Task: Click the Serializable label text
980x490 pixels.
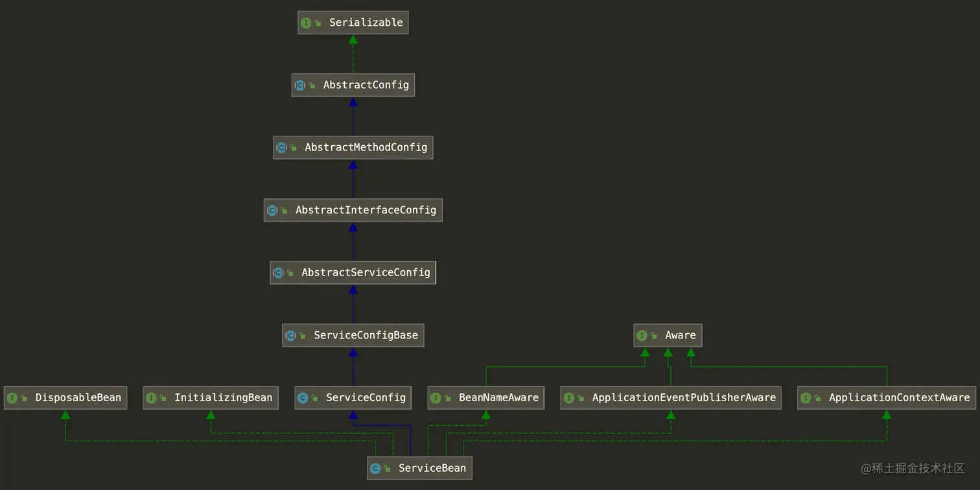Action: point(366,22)
